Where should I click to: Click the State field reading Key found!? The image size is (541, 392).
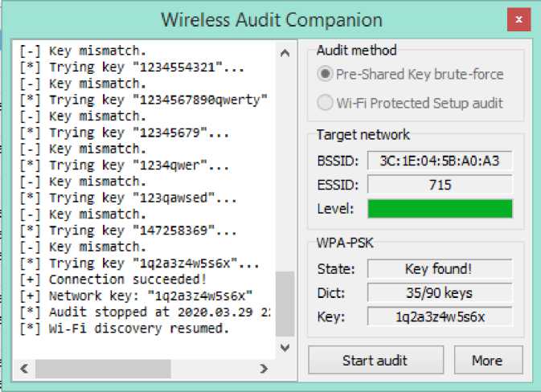coord(440,268)
